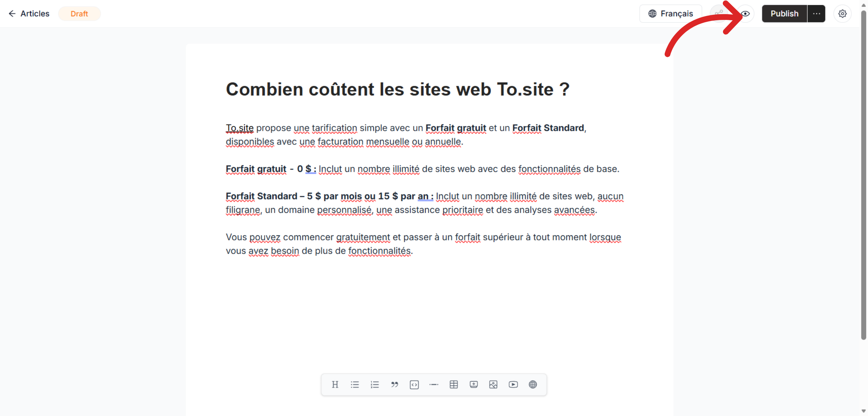Publish the article
This screenshot has width=868, height=416.
tap(784, 13)
